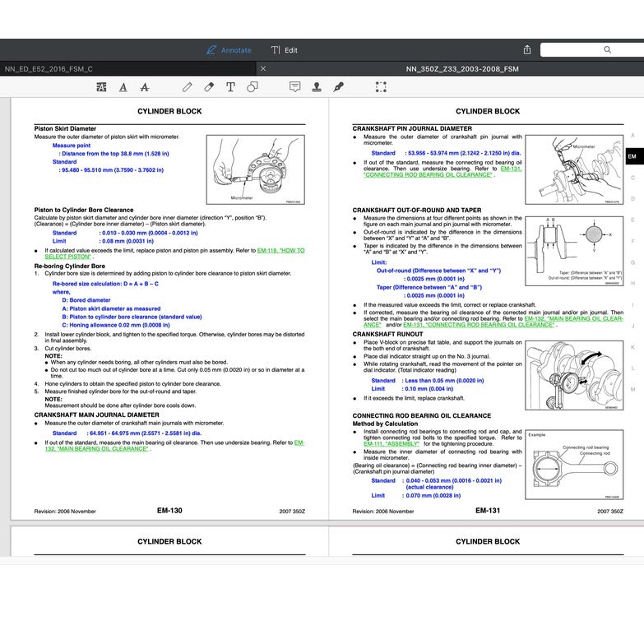Add a note comment
Screen dimensions: 644x644
295,86
